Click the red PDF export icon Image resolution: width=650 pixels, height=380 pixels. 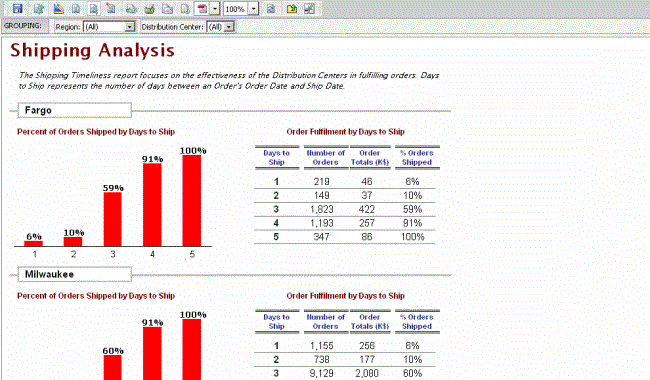pos(202,8)
